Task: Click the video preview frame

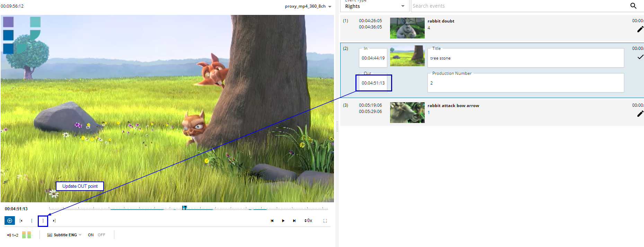Action: pyautogui.click(x=167, y=108)
